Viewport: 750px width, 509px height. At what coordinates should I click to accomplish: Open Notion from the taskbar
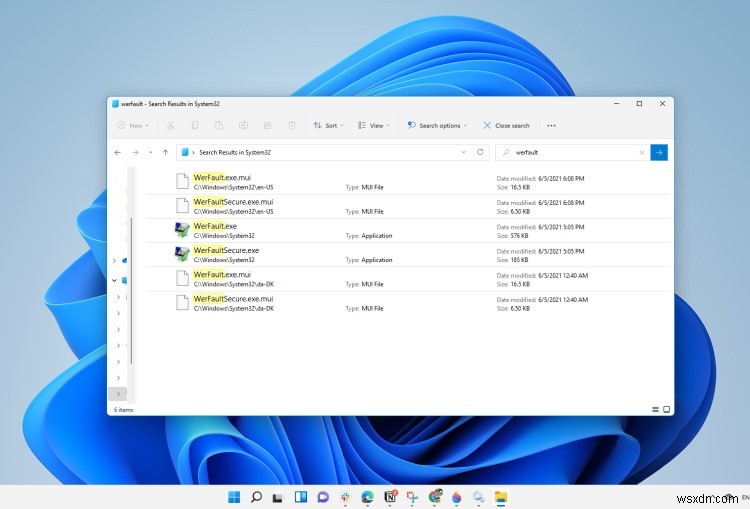point(391,497)
